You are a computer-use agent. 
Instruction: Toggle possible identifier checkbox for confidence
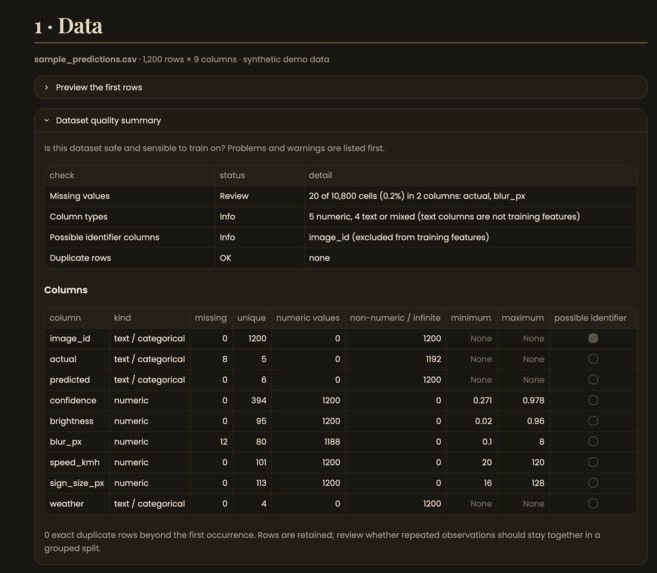(x=592, y=400)
